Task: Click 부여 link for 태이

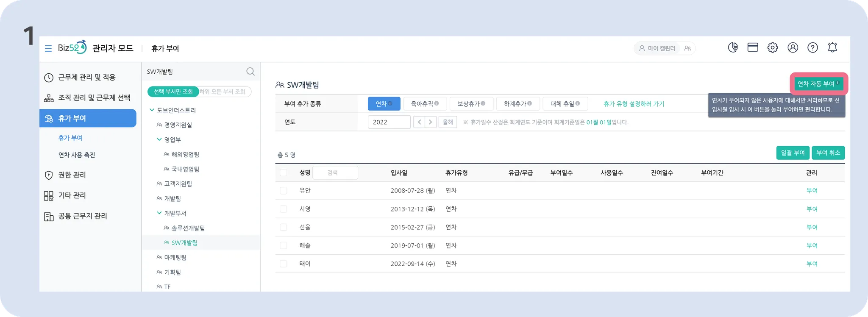Action: point(812,264)
